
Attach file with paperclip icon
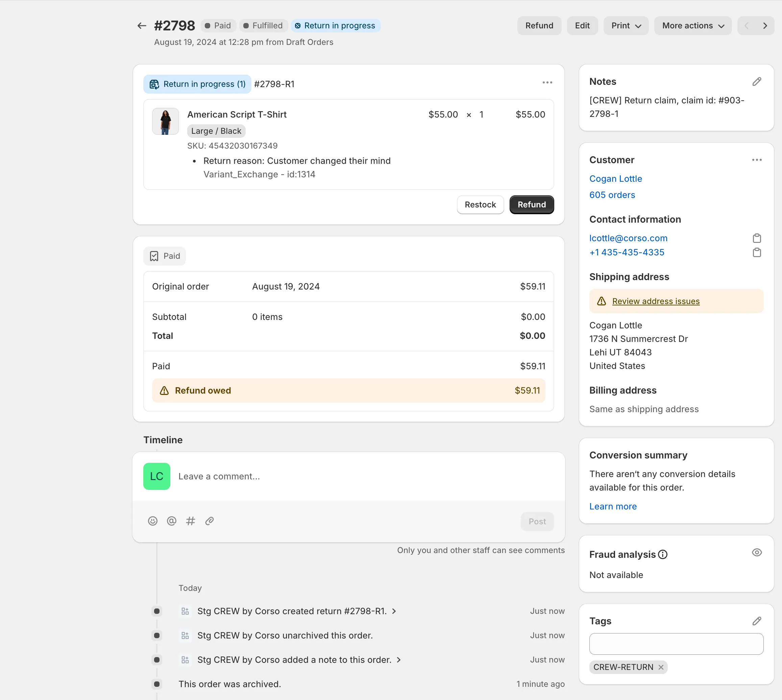(x=209, y=521)
